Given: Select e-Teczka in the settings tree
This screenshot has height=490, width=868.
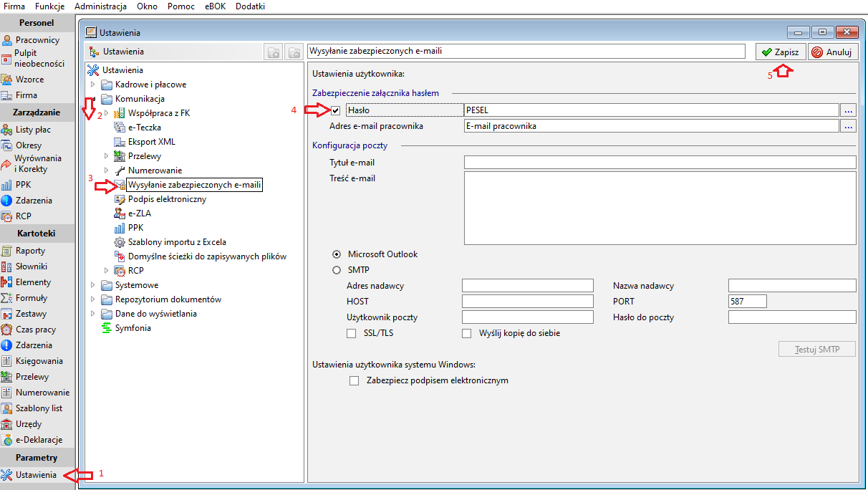Looking at the screenshot, I should (144, 128).
